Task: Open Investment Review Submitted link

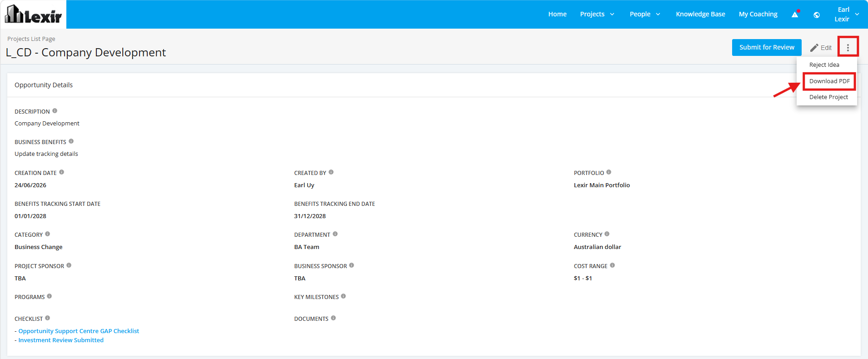Action: 61,340
